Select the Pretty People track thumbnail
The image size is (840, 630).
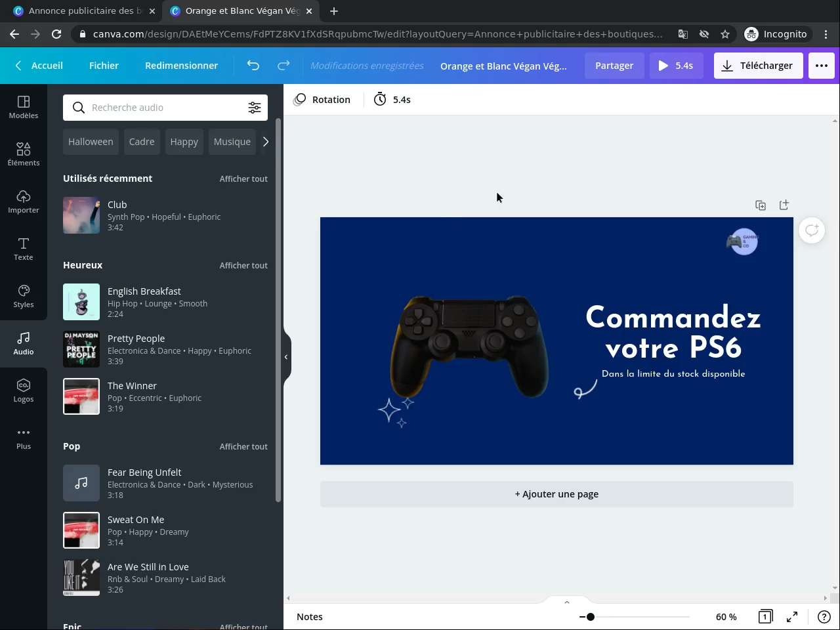[x=81, y=349]
